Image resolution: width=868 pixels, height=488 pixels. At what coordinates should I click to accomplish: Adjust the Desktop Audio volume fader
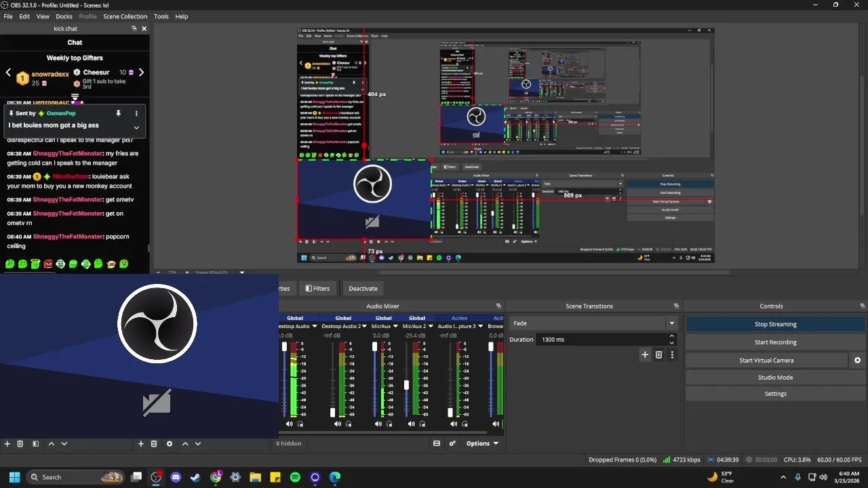pyautogui.click(x=284, y=347)
